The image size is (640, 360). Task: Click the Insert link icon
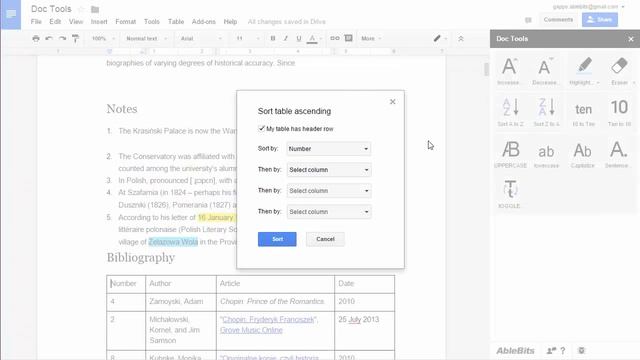click(335, 38)
